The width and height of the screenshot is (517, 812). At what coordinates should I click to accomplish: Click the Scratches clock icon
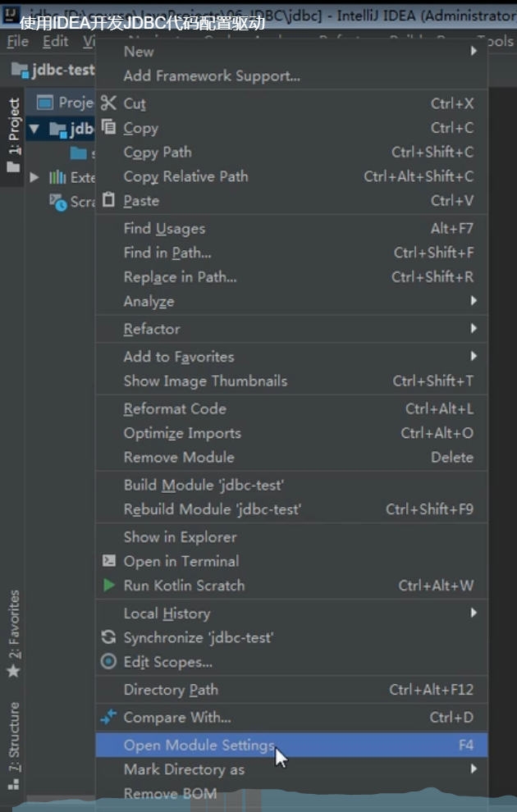(57, 202)
